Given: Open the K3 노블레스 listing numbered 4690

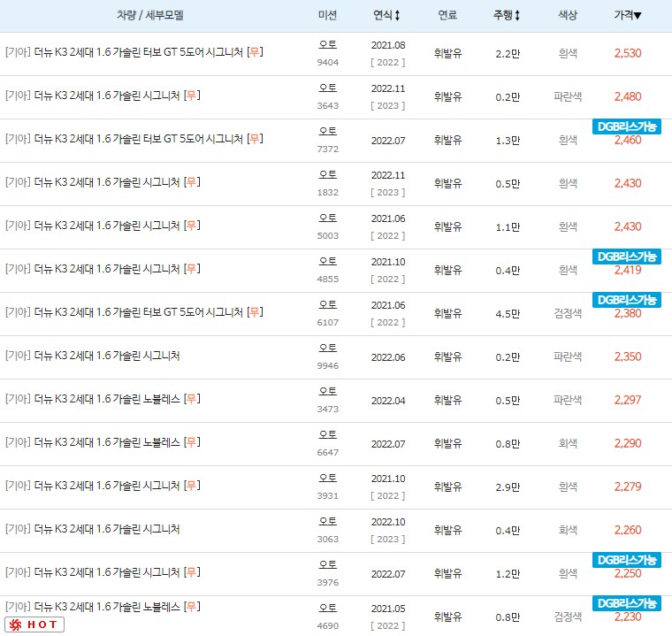Looking at the screenshot, I should click(x=103, y=607).
